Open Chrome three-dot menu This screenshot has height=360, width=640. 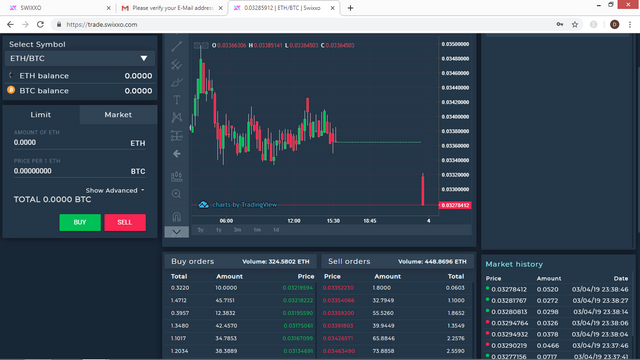coord(630,24)
